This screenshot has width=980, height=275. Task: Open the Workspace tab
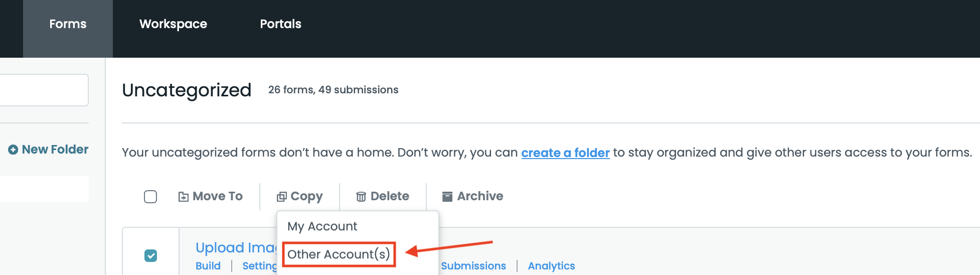173,24
